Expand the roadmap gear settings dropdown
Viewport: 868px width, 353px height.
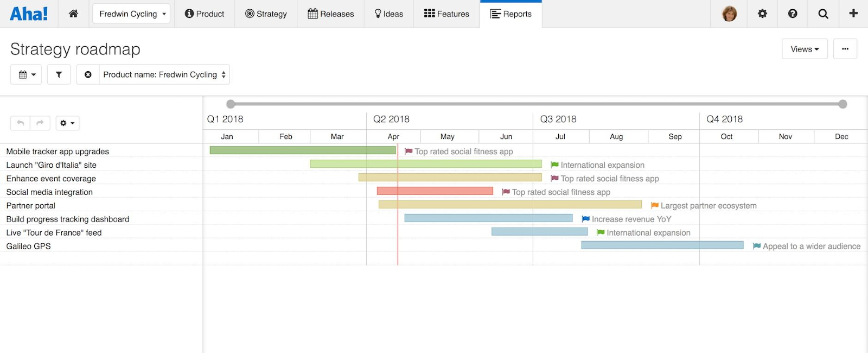point(67,123)
